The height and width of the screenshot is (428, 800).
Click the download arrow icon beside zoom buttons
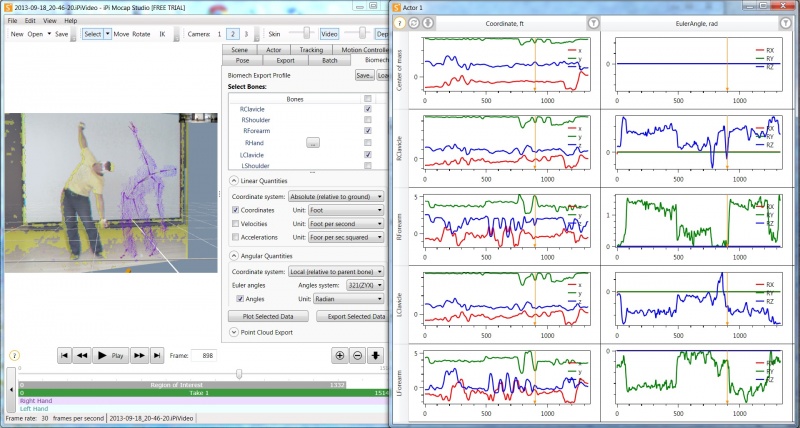[x=375, y=356]
